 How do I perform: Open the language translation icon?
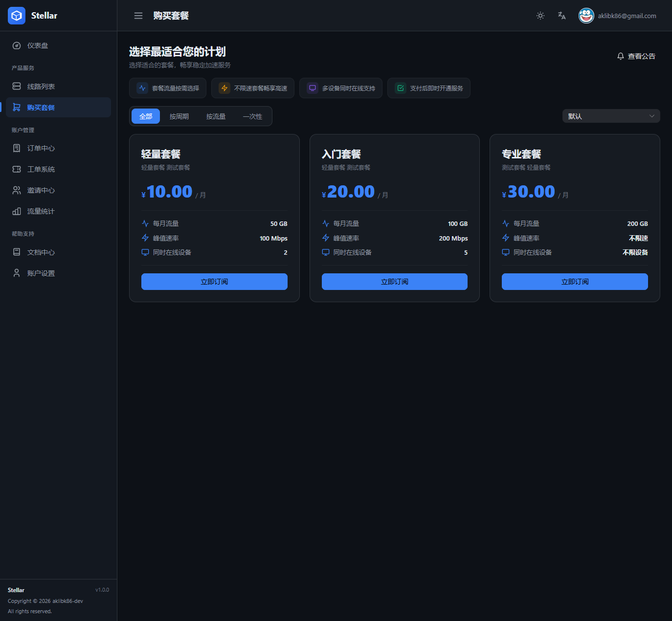click(562, 16)
